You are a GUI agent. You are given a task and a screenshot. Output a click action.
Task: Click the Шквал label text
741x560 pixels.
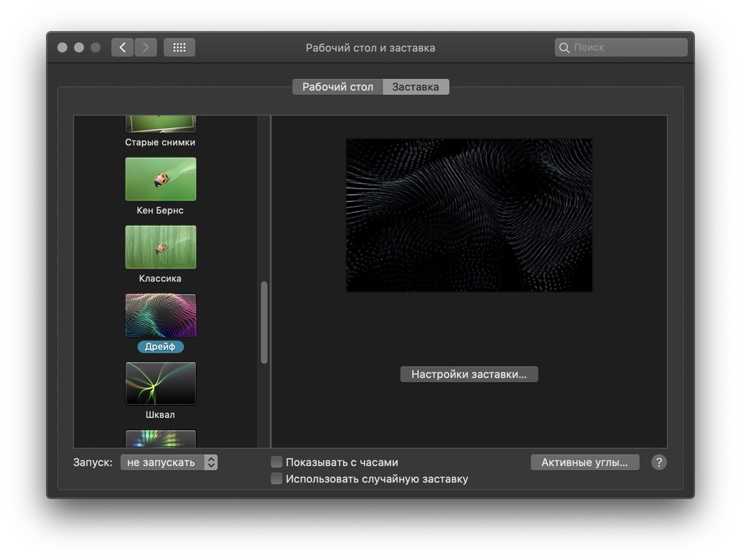coord(160,415)
